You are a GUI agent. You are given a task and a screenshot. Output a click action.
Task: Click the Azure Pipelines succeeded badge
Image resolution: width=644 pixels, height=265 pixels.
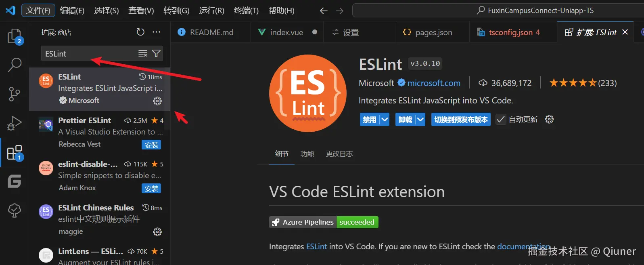(324, 222)
